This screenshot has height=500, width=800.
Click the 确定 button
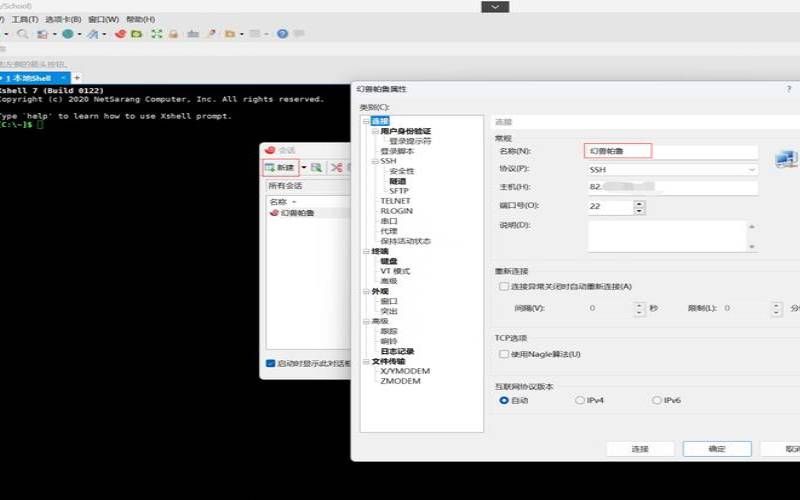[717, 449]
